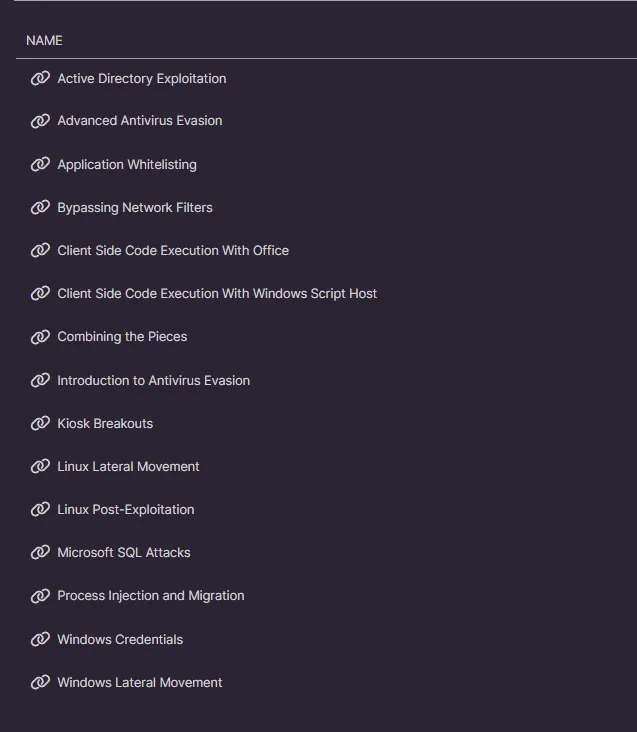Click link icon beside Bypassing Network Filters
This screenshot has height=732, width=637.
pyautogui.click(x=40, y=207)
